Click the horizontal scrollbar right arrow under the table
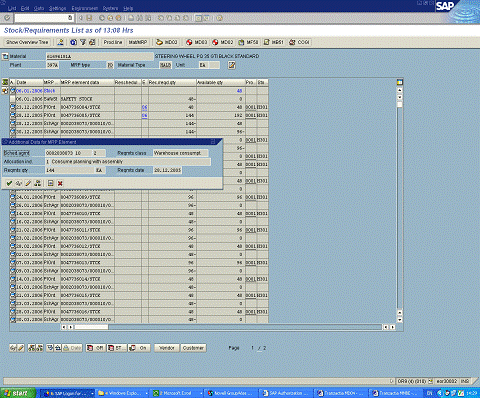The height and width of the screenshot is (398, 480). pos(393,327)
